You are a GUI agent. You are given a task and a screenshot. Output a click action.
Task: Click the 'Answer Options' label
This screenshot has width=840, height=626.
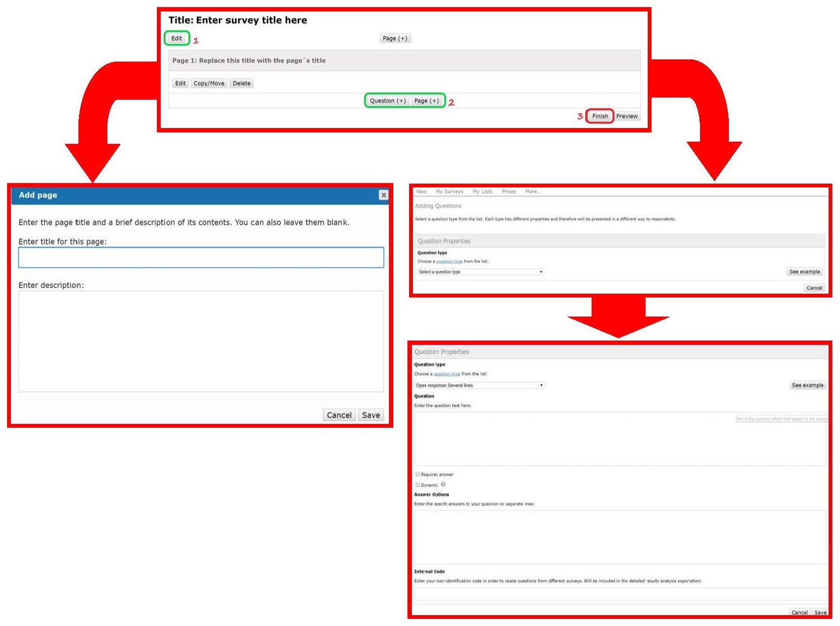431,495
